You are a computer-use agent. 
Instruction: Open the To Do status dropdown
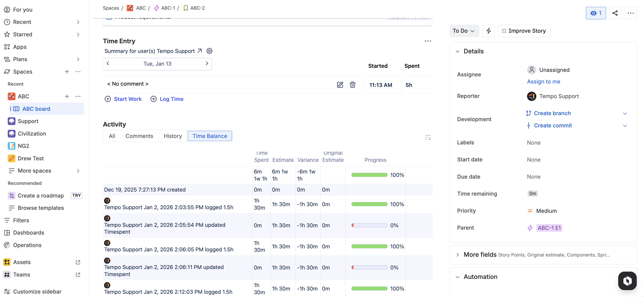[464, 31]
